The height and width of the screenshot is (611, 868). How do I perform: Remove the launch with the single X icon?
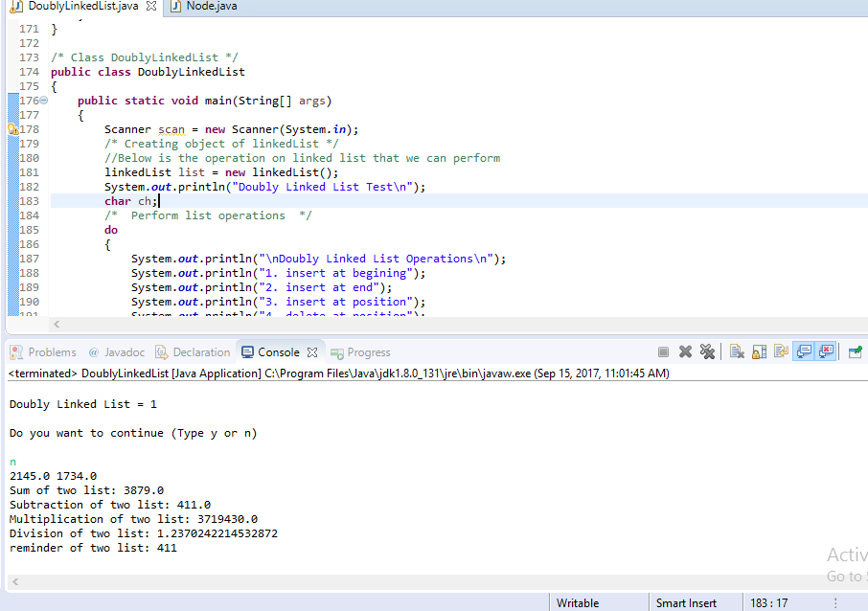click(x=685, y=352)
